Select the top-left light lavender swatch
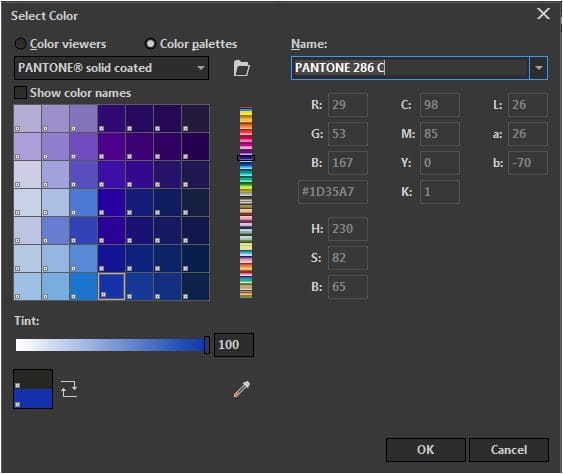The height and width of the screenshot is (474, 563). 27,118
